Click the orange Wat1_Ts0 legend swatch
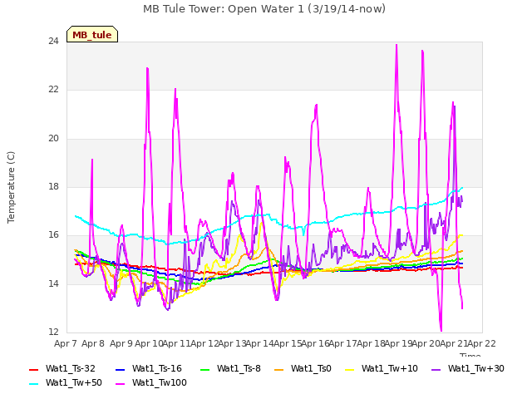Viewport: 532px width, 399px height. click(279, 369)
